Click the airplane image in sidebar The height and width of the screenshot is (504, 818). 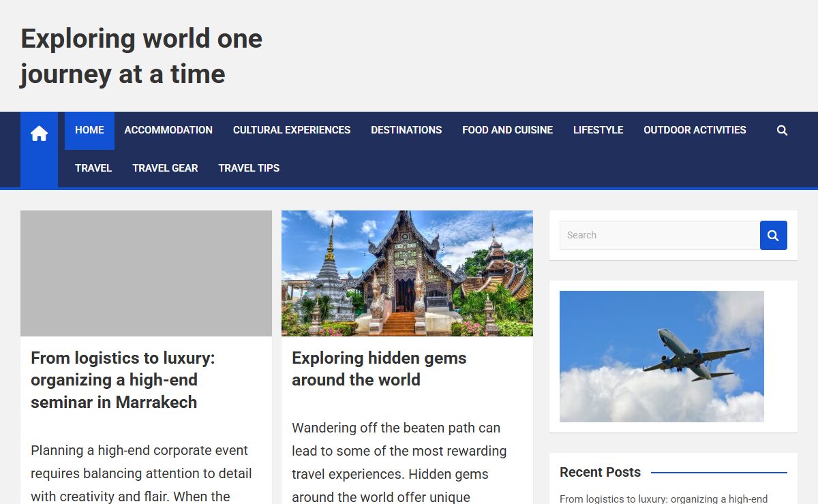[x=662, y=356]
